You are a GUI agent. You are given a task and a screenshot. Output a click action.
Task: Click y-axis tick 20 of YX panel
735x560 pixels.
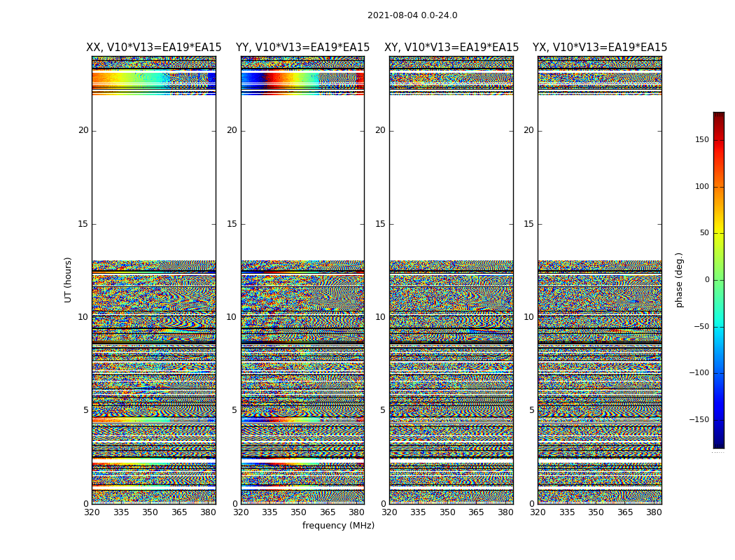[x=528, y=130]
